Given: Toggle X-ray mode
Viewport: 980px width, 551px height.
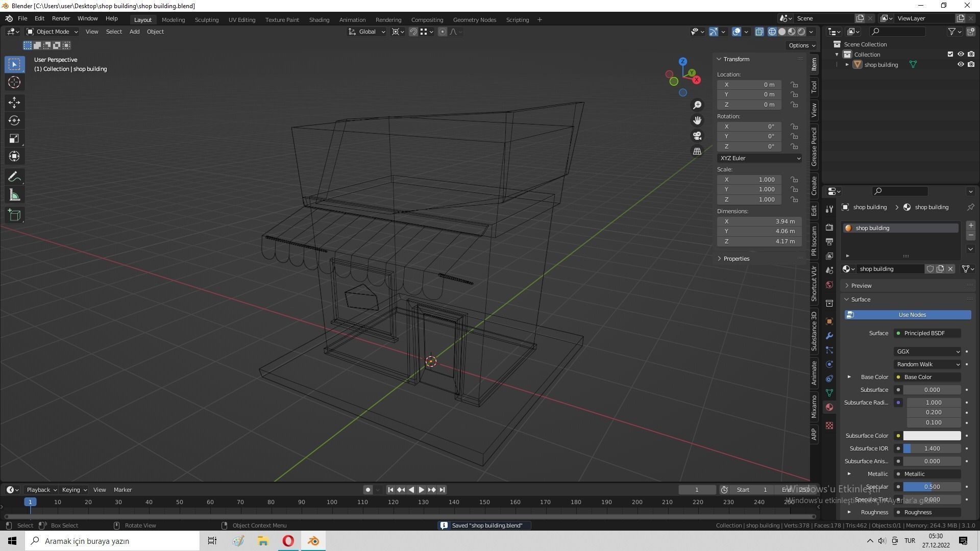Looking at the screenshot, I should (x=759, y=32).
